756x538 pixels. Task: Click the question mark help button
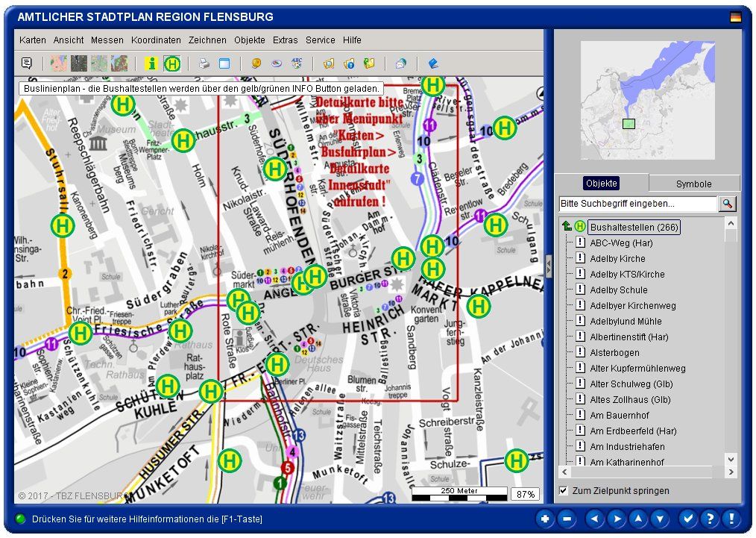pos(709,519)
